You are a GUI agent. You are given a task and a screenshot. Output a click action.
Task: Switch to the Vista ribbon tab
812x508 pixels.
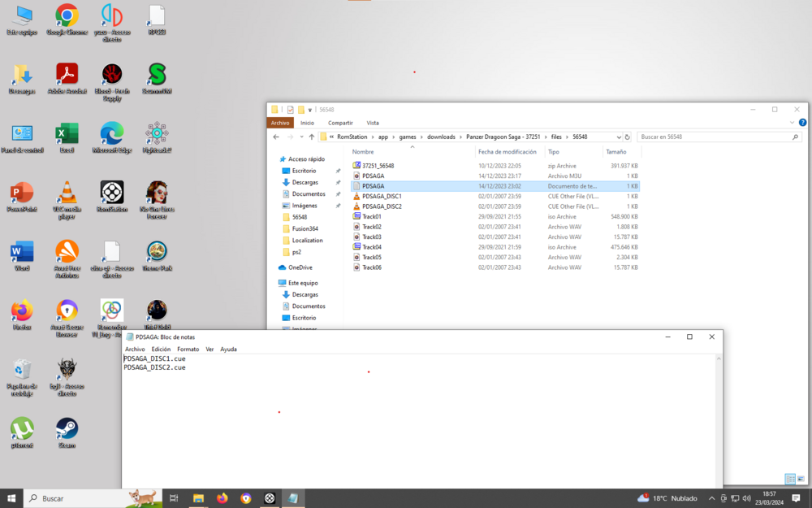pos(373,122)
